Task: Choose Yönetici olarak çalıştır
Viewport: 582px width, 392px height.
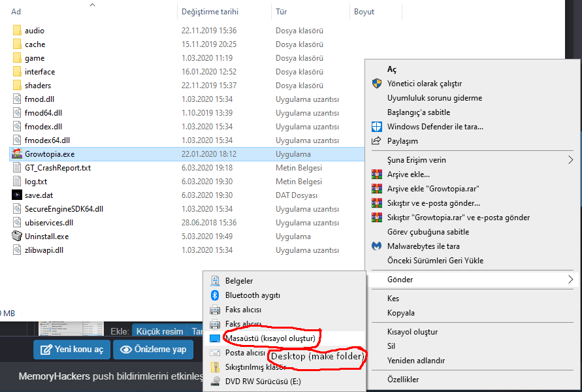Action: (x=425, y=84)
